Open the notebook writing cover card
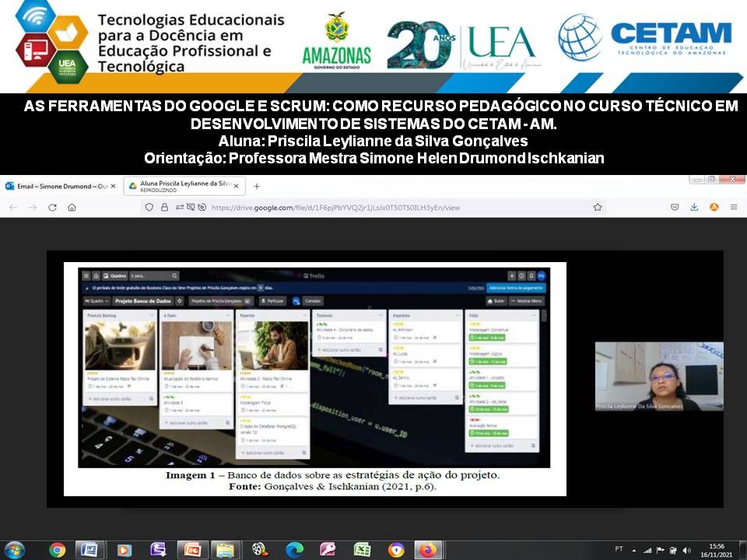This screenshot has width=747, height=560. point(197,355)
